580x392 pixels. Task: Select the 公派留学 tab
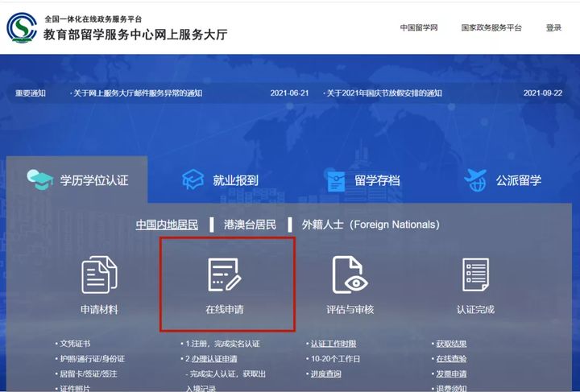pos(503,180)
